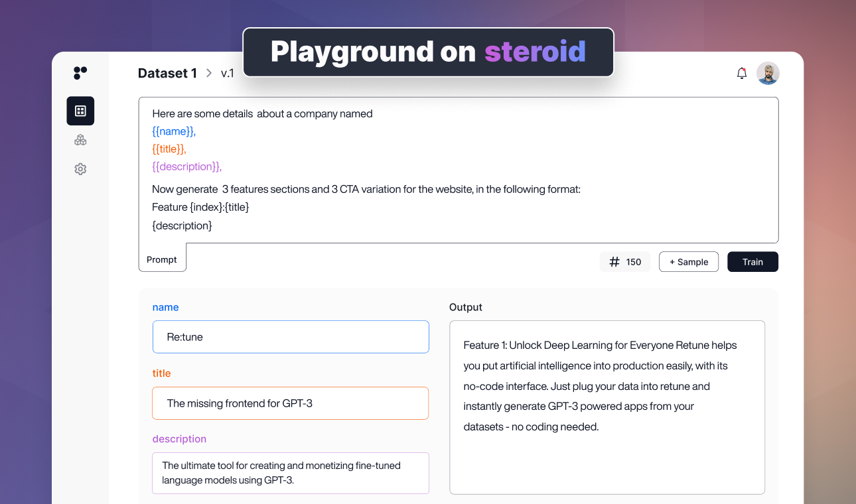Click into the description field text

tap(291, 473)
